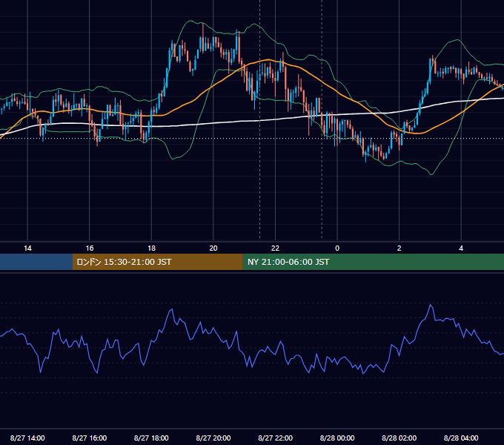
Task: Click the 8/28 00:00 date label
Action: pos(337,438)
